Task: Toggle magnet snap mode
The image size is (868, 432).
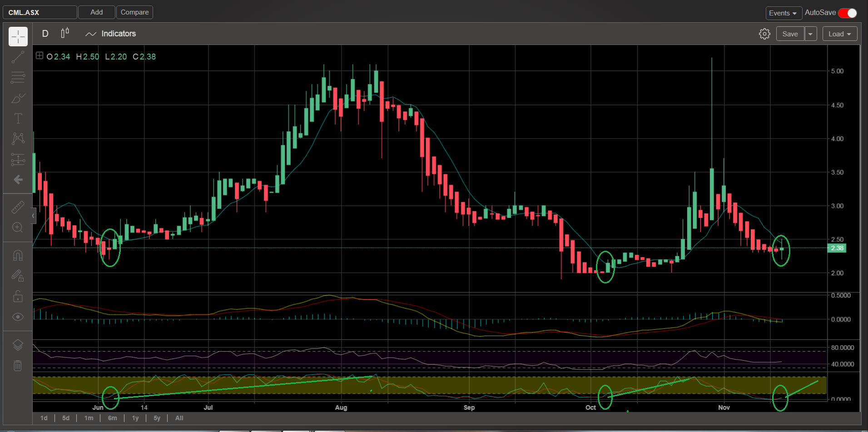Action: point(18,255)
